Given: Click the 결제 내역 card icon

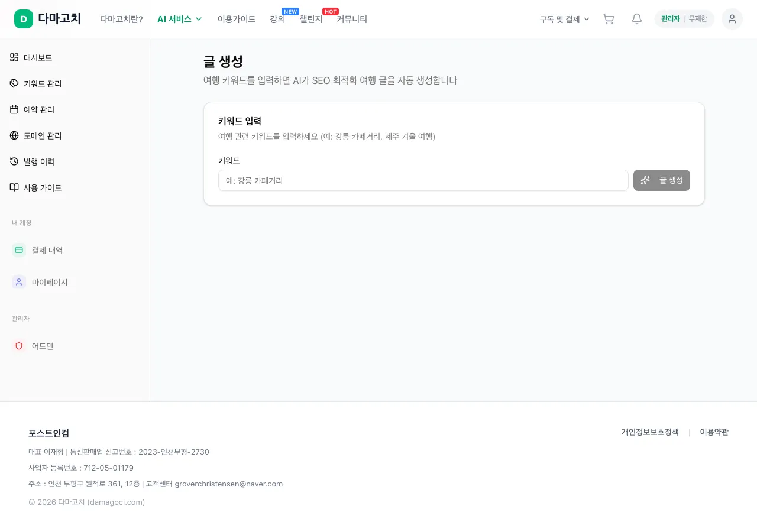Looking at the screenshot, I should click(19, 250).
